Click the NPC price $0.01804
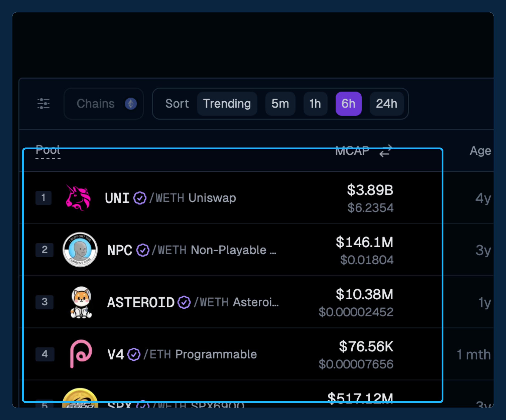 point(367,260)
